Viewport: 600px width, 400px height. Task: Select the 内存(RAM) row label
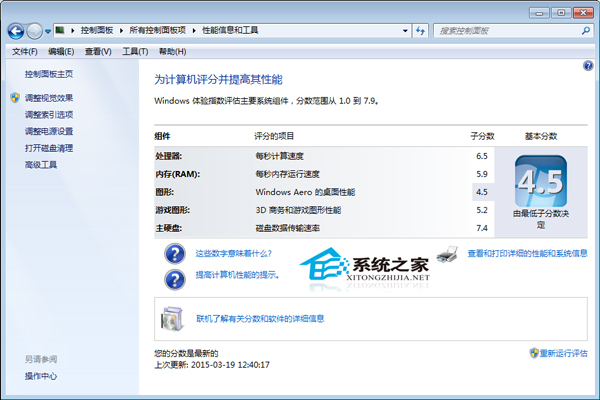tap(178, 174)
